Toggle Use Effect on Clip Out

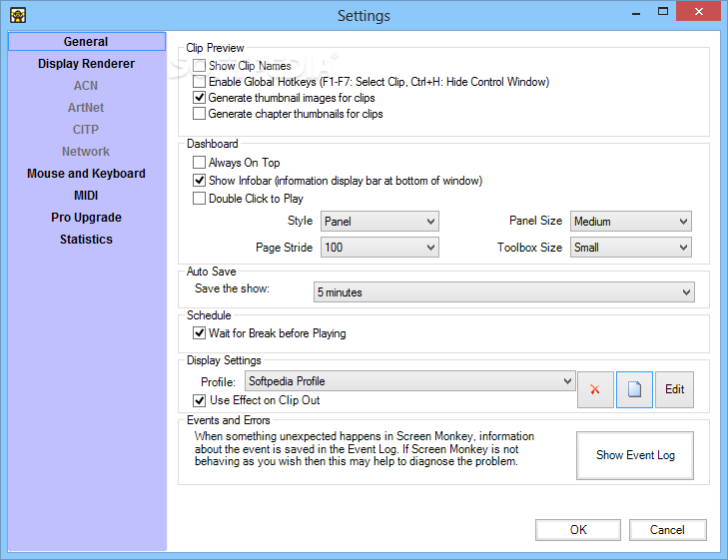click(x=199, y=400)
